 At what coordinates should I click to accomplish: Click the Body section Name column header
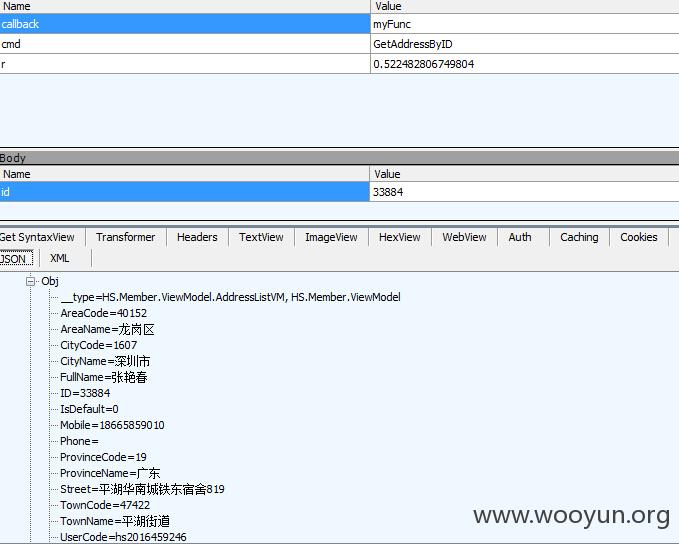click(x=184, y=174)
